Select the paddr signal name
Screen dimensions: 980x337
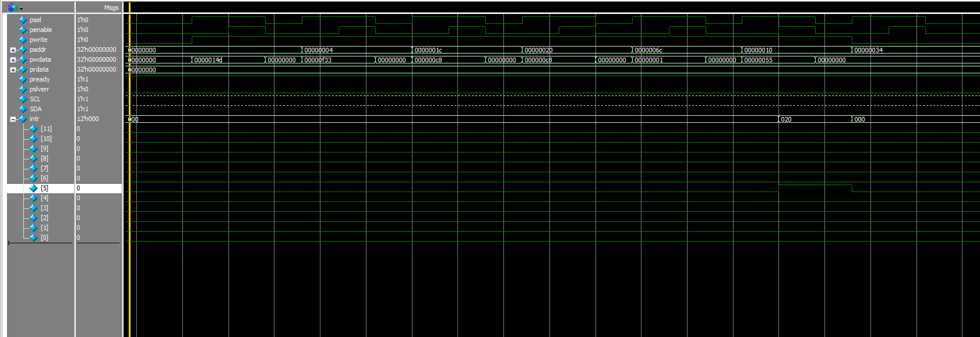(x=38, y=49)
